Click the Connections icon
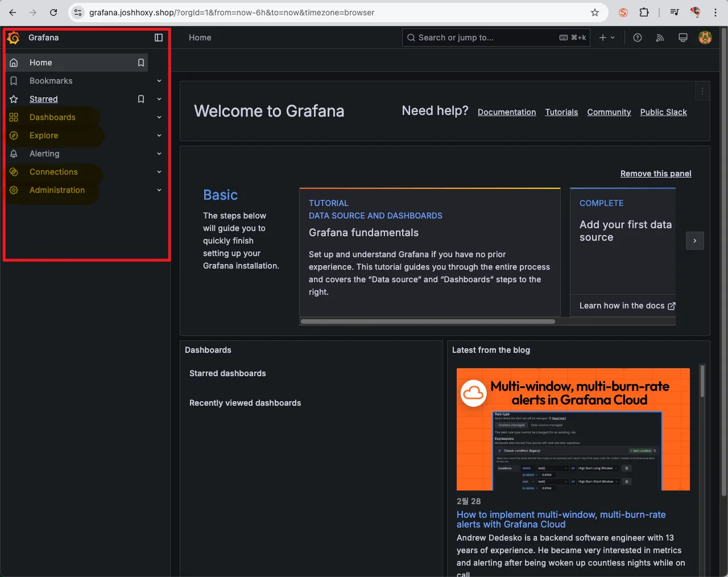The width and height of the screenshot is (728, 577). pos(14,172)
